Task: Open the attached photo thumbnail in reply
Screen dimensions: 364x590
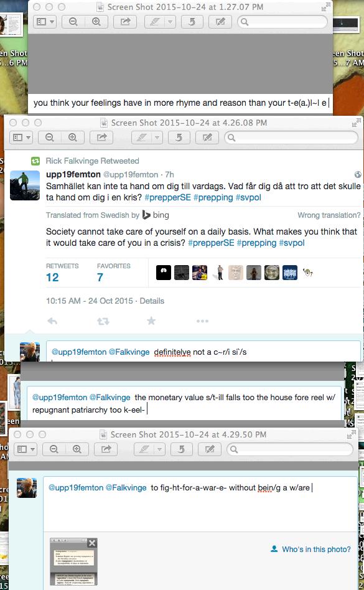Action: pyautogui.click(x=73, y=562)
